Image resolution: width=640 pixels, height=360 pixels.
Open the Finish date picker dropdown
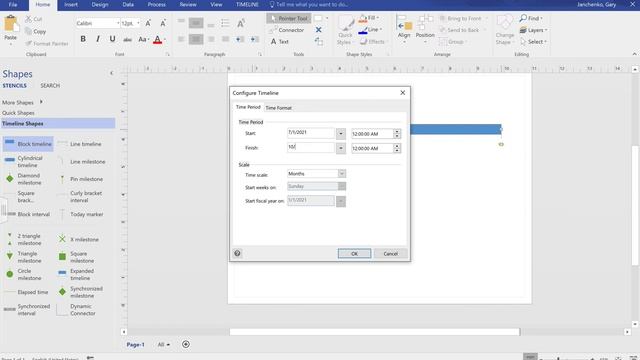click(341, 148)
